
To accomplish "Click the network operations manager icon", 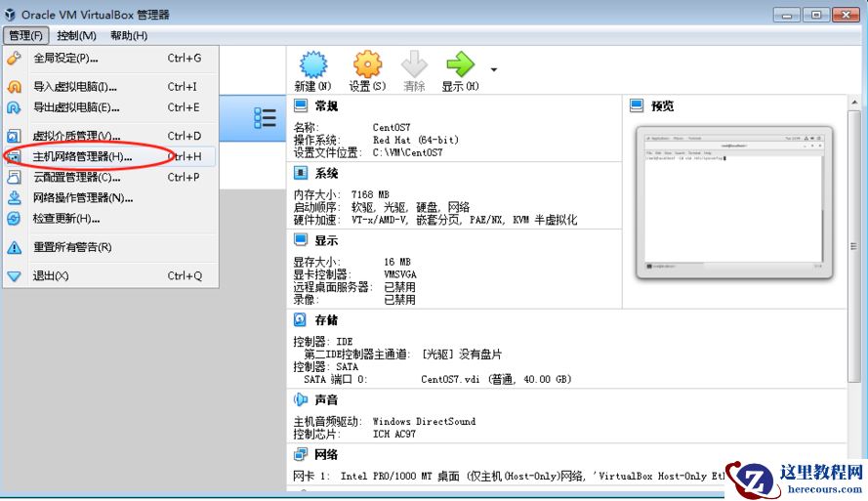I will click(x=14, y=197).
